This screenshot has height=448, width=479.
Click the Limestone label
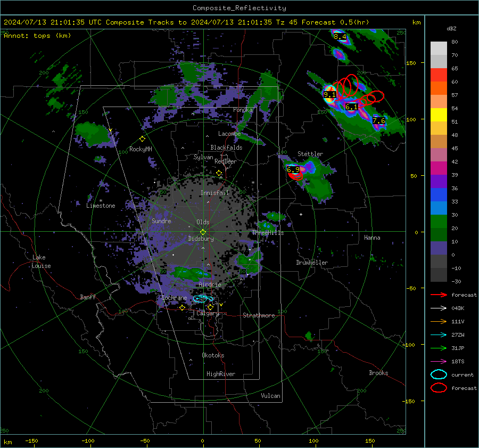click(101, 206)
